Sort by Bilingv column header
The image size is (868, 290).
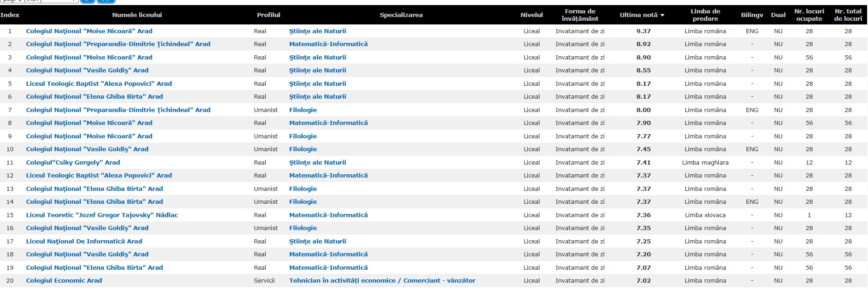pos(752,15)
